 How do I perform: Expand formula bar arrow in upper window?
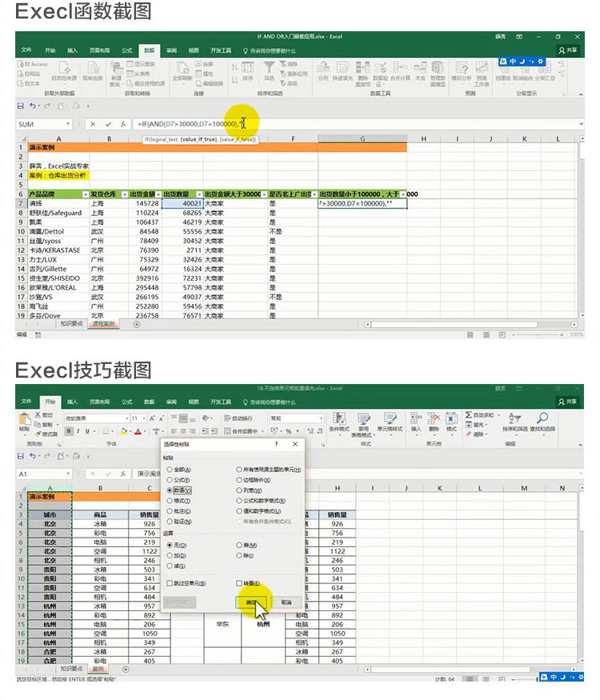point(581,124)
